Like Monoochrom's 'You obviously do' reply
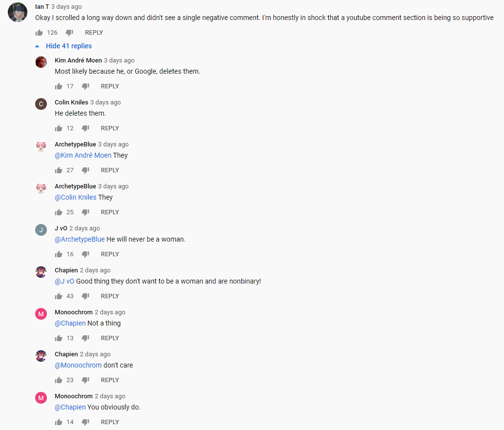504x430 pixels. (x=59, y=422)
